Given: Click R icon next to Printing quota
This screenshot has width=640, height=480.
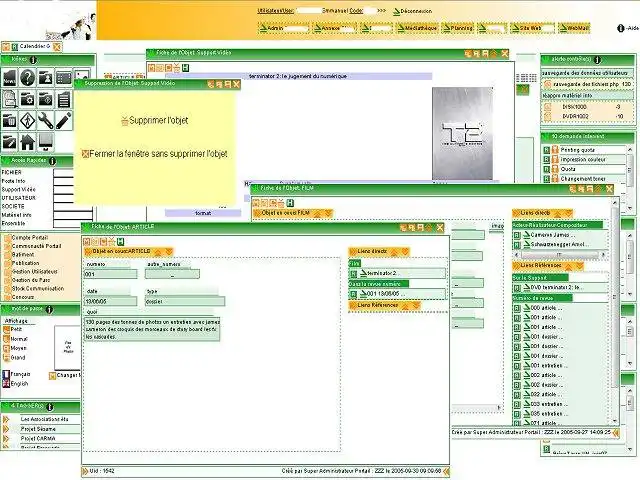Looking at the screenshot, I should (547, 150).
